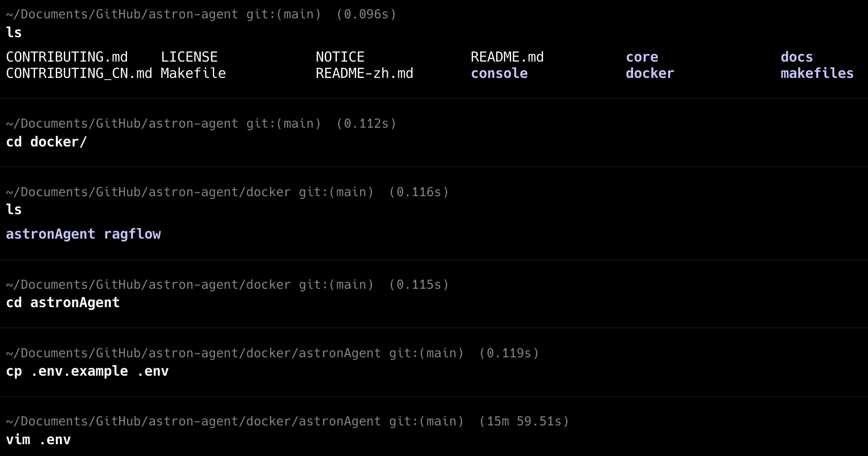Select the 'cd astronAgent' command text
The width and height of the screenshot is (868, 456).
pyautogui.click(x=63, y=303)
